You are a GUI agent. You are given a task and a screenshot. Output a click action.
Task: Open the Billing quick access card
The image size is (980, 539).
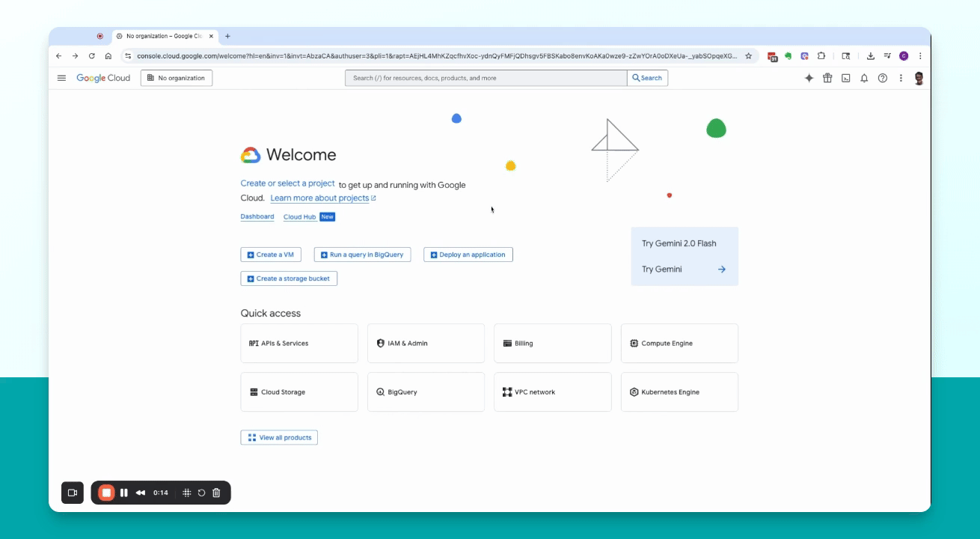[553, 343]
